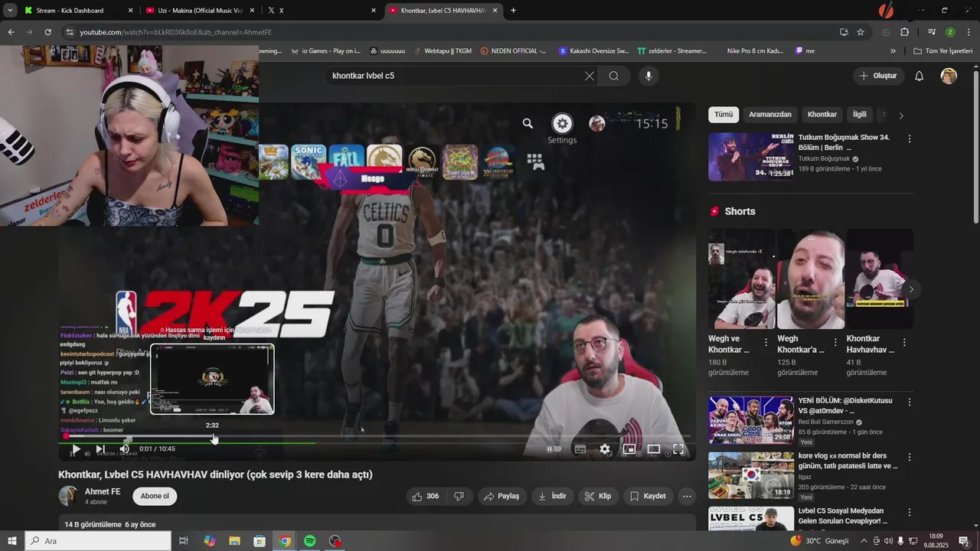Submit search with magnifier icon
The height and width of the screenshot is (551, 980).
[614, 76]
